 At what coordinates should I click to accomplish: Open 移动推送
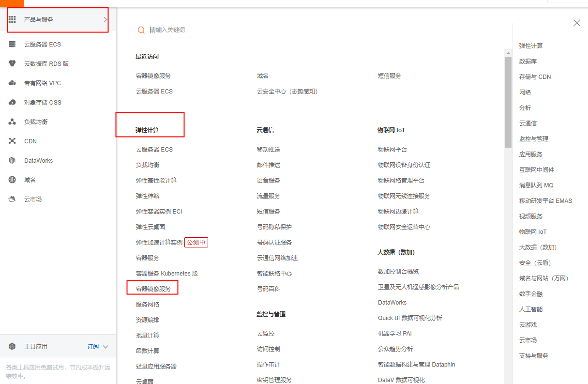[x=269, y=150]
